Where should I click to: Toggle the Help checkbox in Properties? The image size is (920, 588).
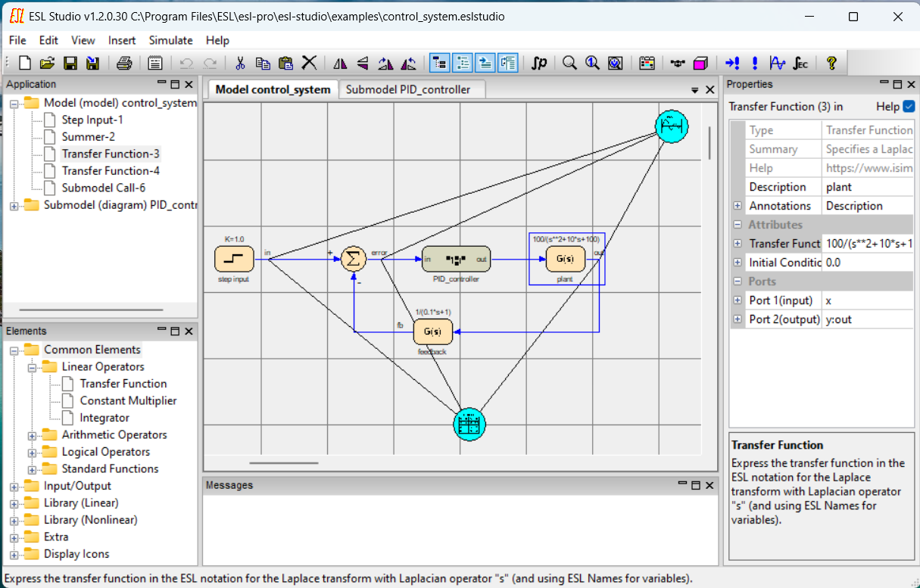click(x=909, y=107)
